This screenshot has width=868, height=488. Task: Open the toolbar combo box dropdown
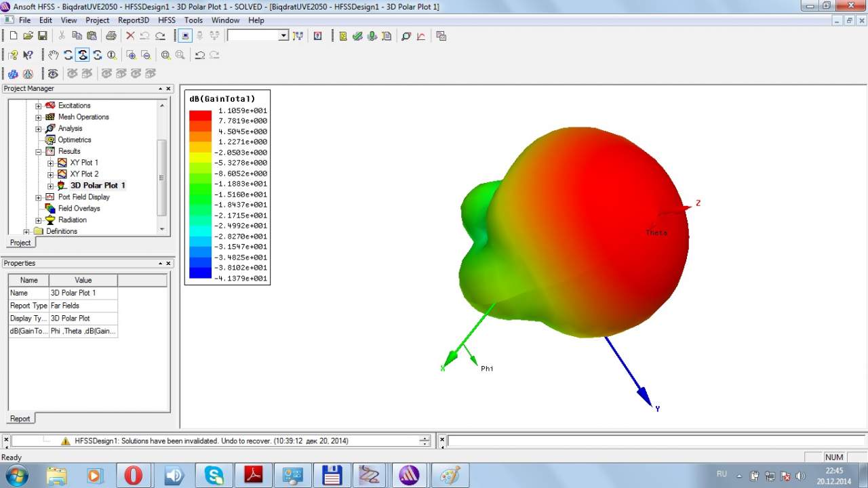283,36
